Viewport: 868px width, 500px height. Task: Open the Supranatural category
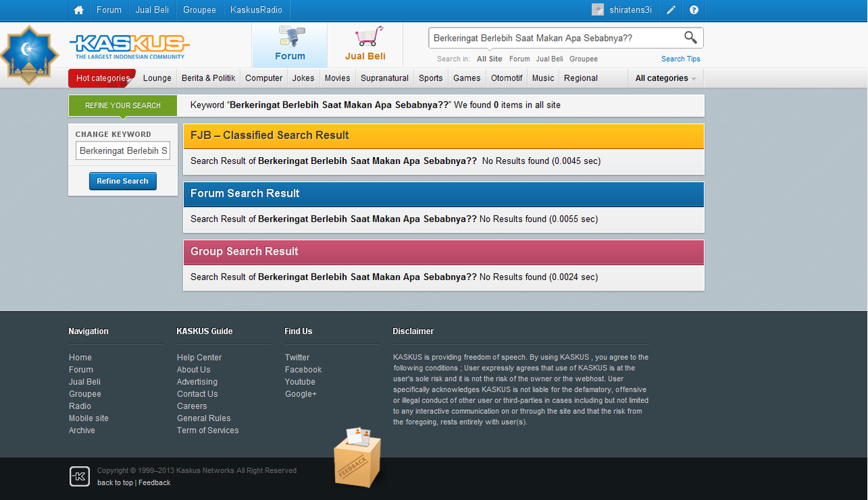[x=384, y=78]
